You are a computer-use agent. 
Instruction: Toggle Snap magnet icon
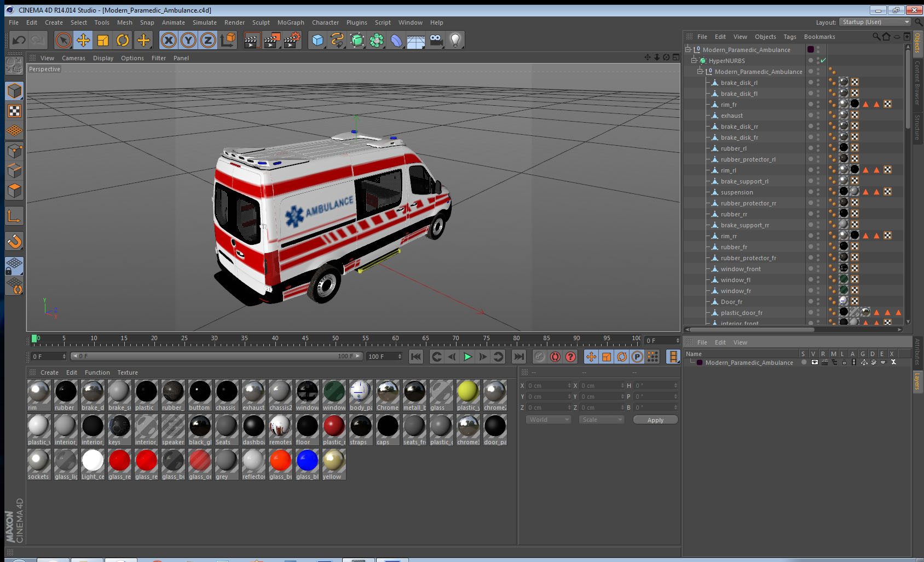(14, 241)
